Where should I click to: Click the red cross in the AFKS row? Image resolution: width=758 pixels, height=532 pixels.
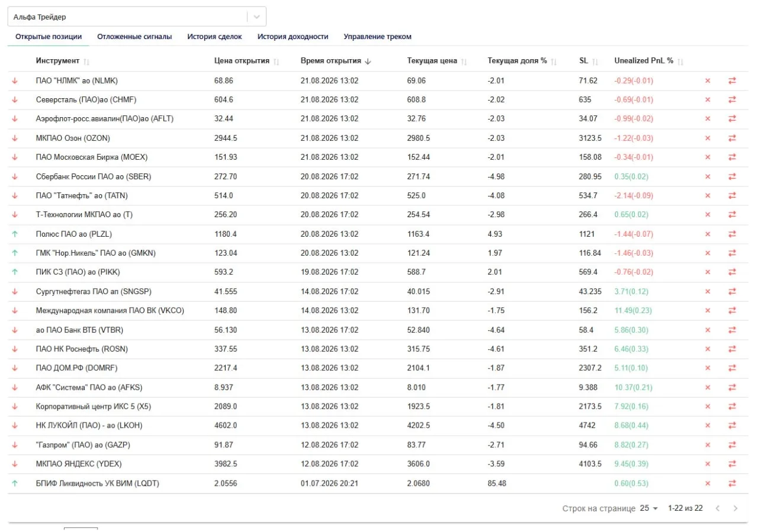pos(707,388)
